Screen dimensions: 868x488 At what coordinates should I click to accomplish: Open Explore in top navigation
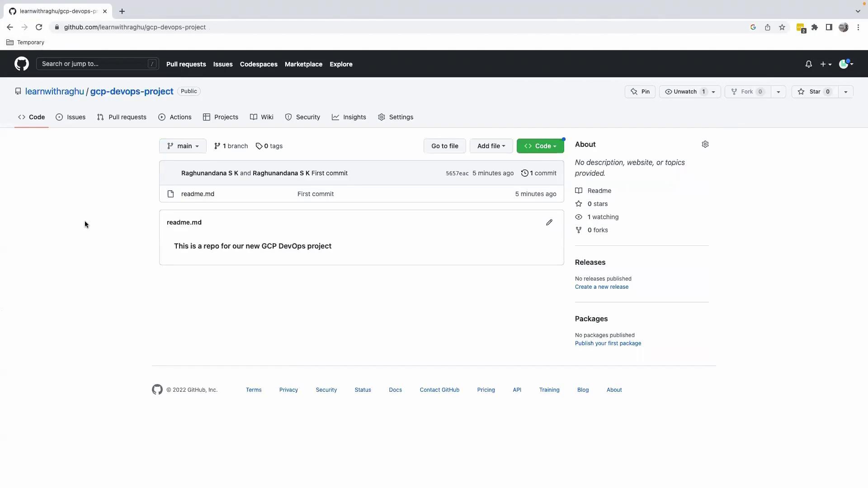pos(341,64)
